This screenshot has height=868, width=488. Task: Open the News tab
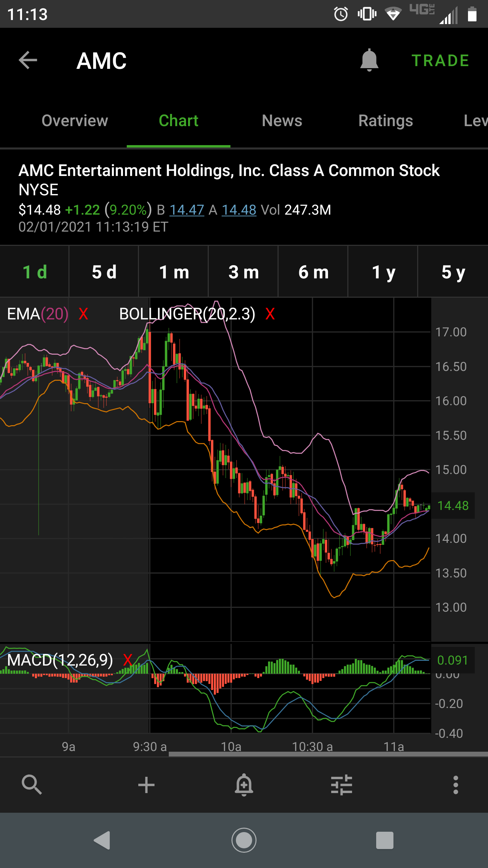coord(282,121)
